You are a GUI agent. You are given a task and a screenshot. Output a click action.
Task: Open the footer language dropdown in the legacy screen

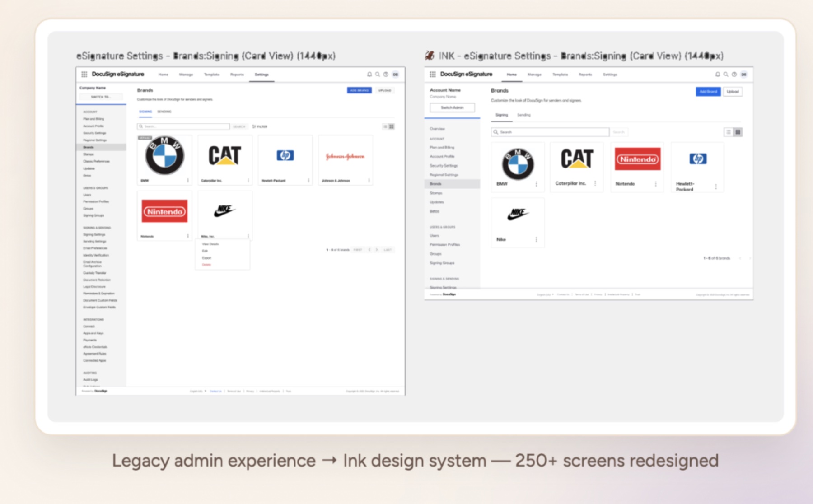pos(198,391)
